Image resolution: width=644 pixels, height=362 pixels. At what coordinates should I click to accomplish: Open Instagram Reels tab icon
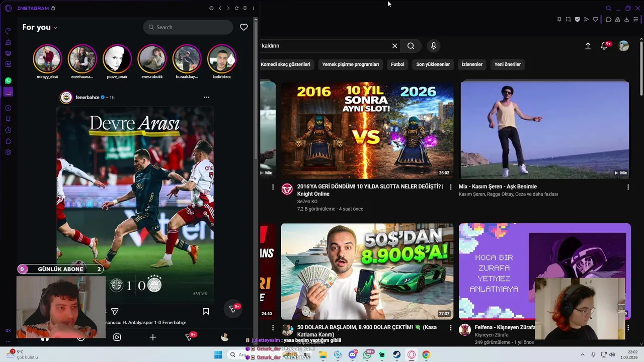point(117,337)
